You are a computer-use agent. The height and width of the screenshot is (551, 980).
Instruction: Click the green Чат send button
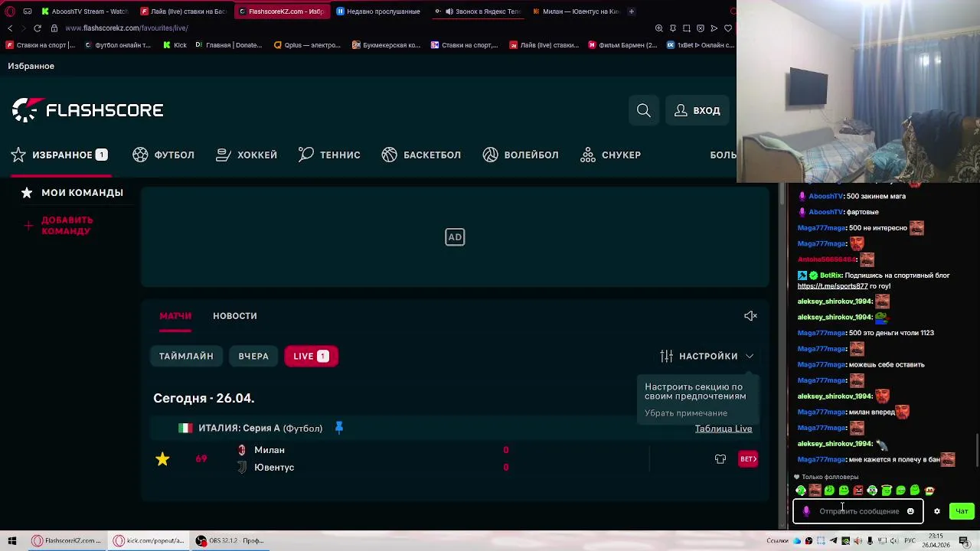pos(962,511)
